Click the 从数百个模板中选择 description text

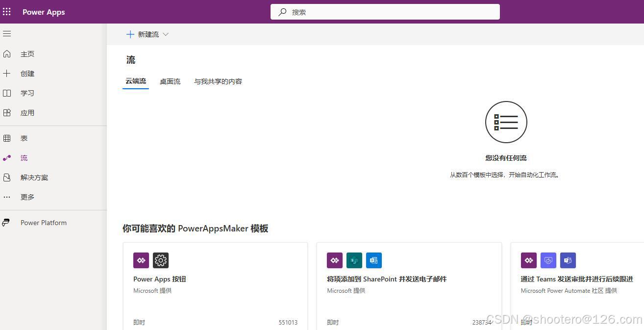[x=505, y=175]
